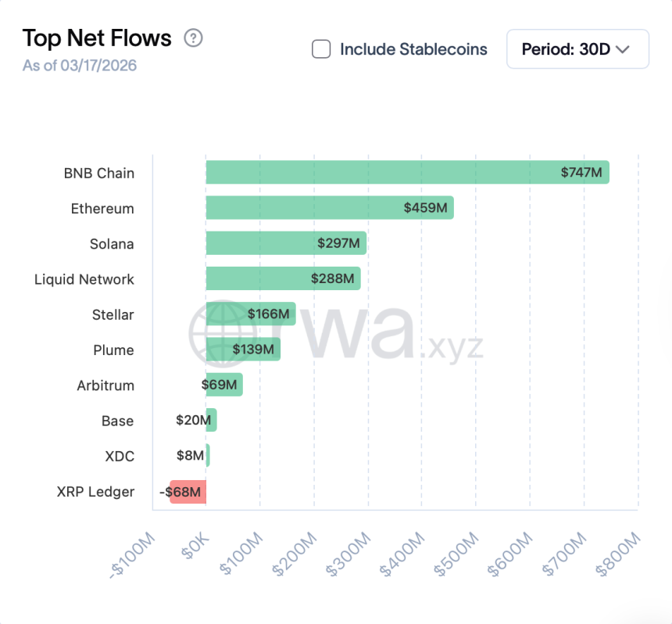Open the Period: 30D dropdown
672x624 pixels.
tap(577, 48)
